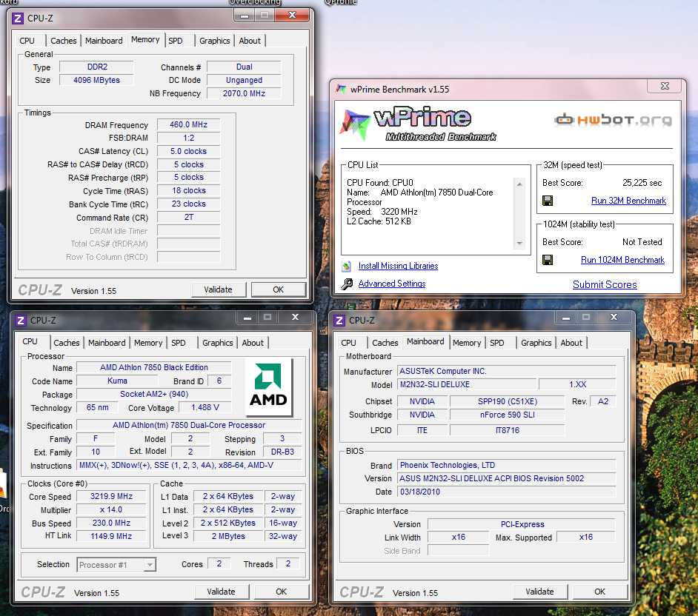The height and width of the screenshot is (616, 698).
Task: Open the Processor #1 selection dropdown
Action: click(150, 565)
